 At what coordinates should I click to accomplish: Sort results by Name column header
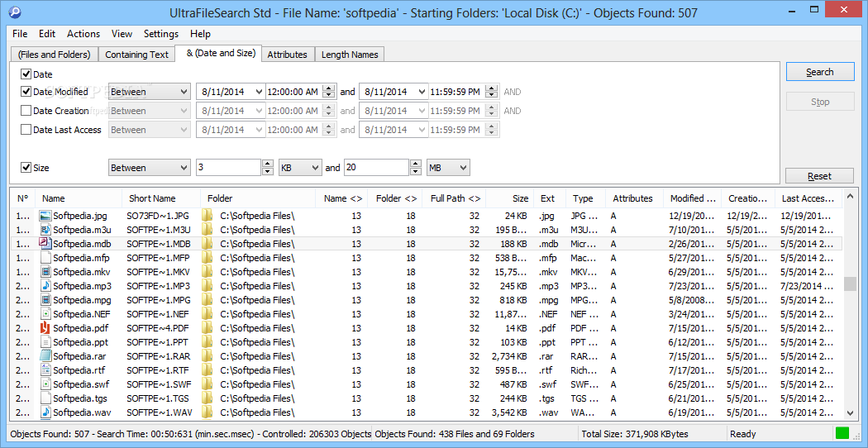79,198
